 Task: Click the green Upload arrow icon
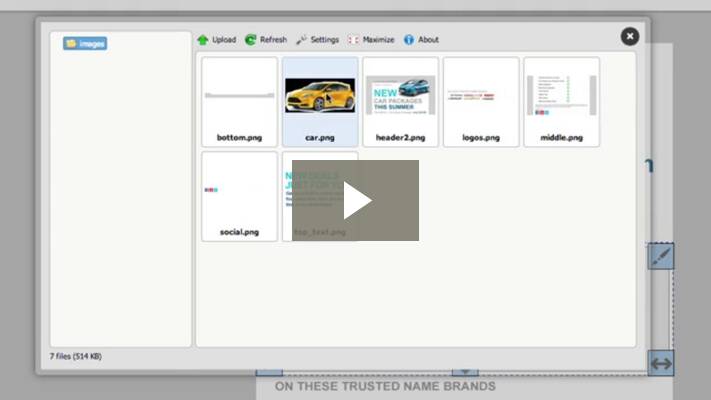tap(203, 40)
